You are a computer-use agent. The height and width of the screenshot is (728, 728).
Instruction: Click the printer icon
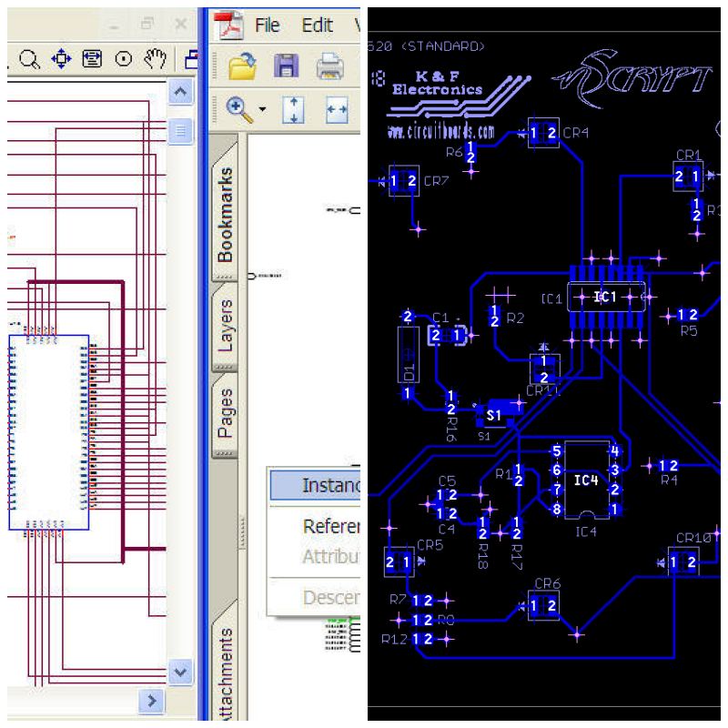tap(330, 66)
